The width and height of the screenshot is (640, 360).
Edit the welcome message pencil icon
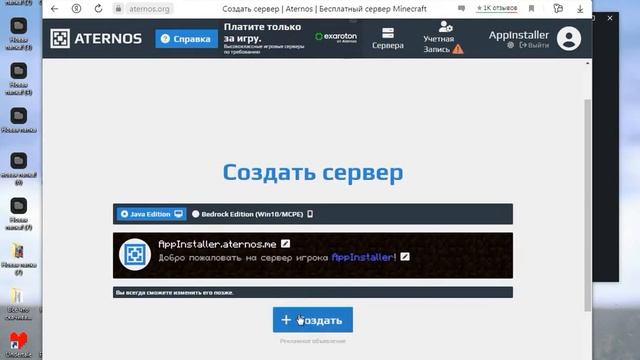point(405,257)
